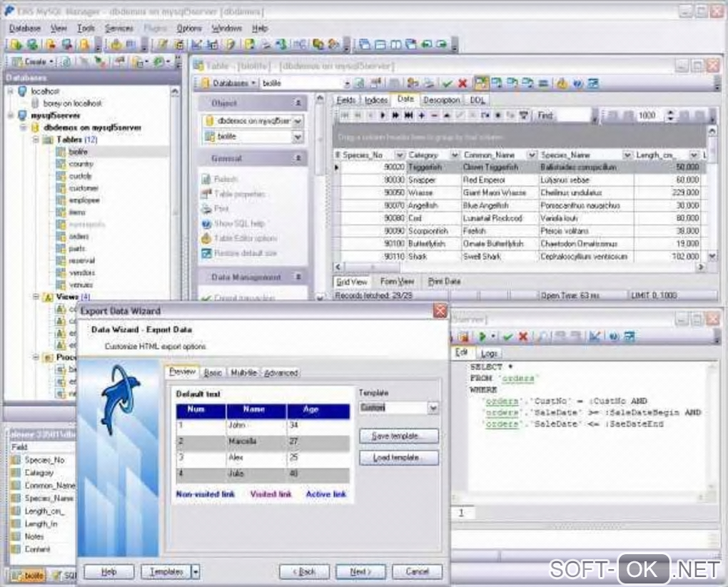Click the blue help icon in table editor toolbar
Screen dimensions: 728x587
click(577, 83)
